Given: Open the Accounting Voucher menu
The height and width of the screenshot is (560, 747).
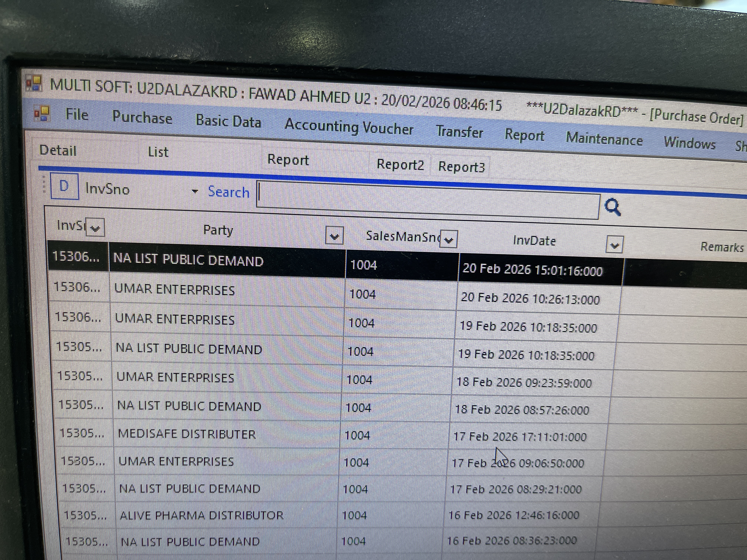Looking at the screenshot, I should pyautogui.click(x=349, y=127).
